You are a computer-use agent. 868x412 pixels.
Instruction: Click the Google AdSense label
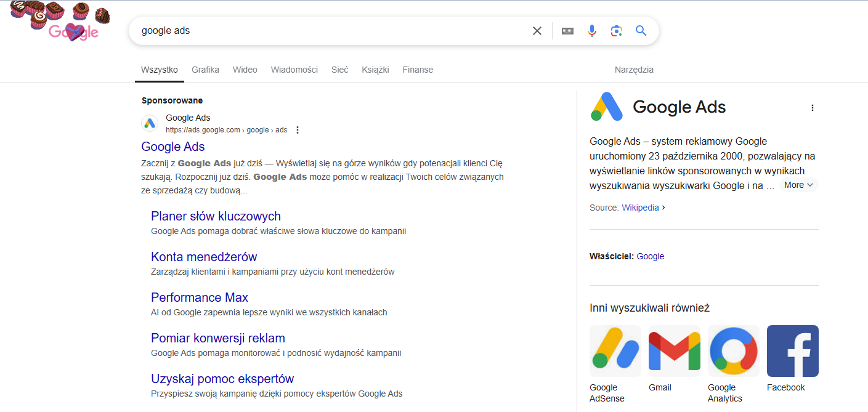tap(607, 393)
